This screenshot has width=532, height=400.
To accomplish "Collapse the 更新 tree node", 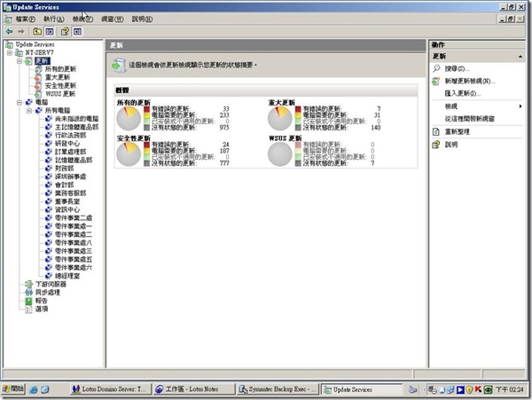I will pyautogui.click(x=20, y=61).
